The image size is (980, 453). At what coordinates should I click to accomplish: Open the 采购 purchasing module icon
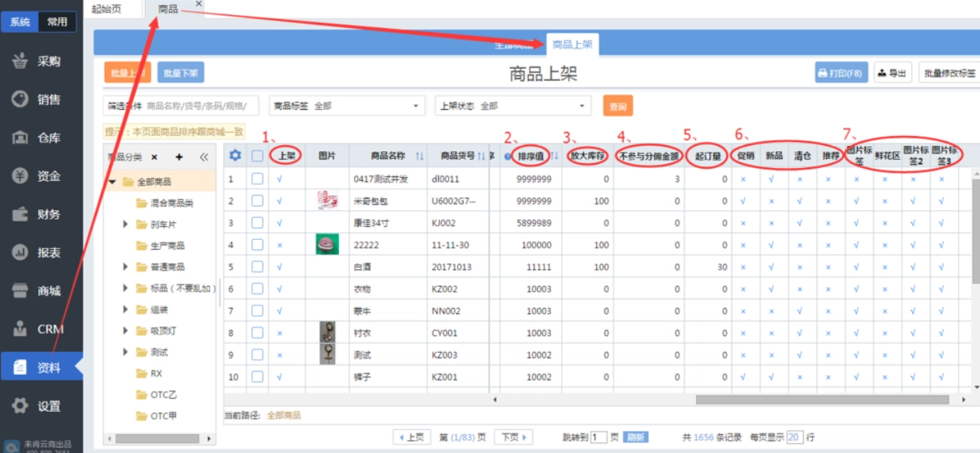point(21,61)
